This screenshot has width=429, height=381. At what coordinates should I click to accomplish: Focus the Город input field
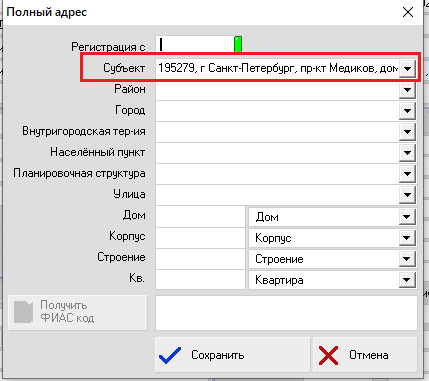click(277, 111)
